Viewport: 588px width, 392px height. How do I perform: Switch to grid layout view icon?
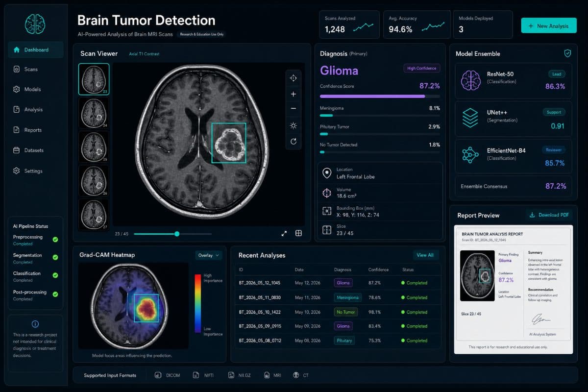tap(298, 234)
